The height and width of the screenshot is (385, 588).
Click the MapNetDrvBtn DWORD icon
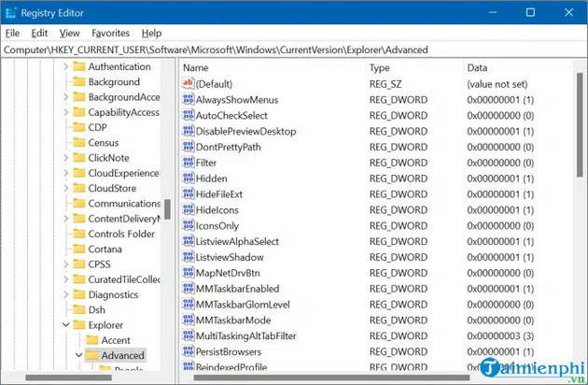click(188, 273)
